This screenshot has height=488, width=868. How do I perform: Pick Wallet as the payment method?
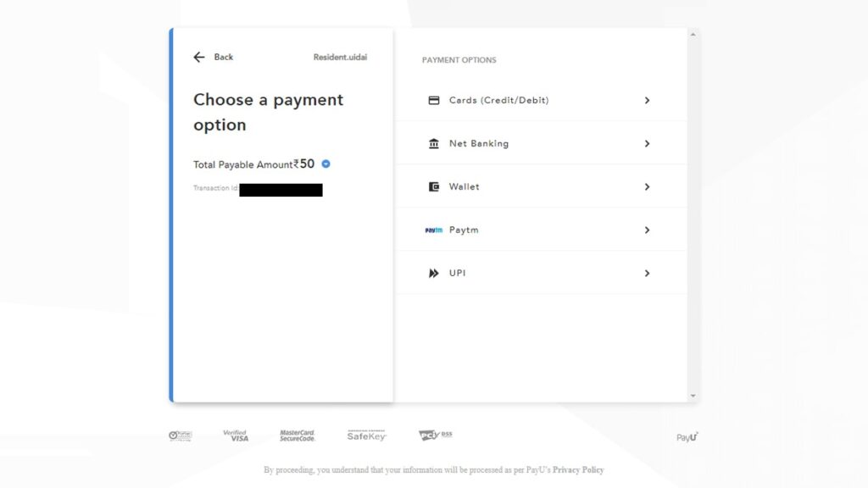(541, 186)
